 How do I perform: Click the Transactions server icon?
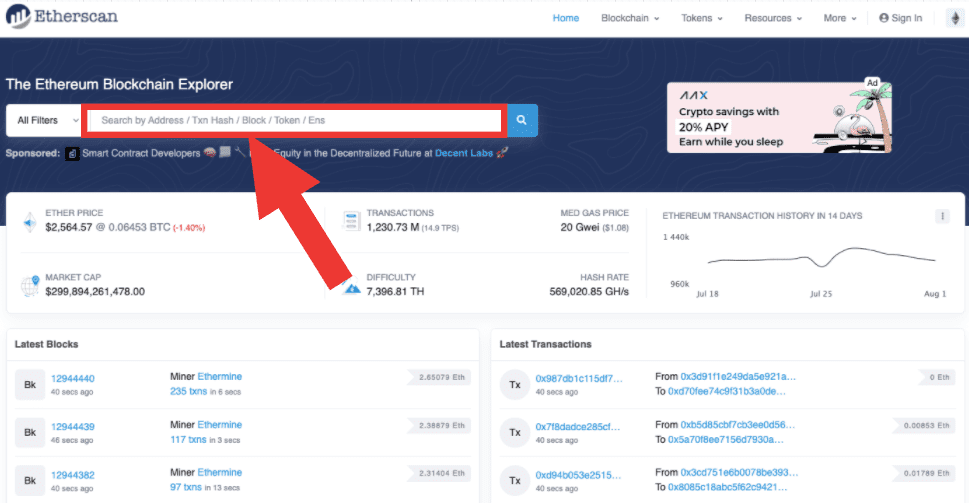click(351, 221)
